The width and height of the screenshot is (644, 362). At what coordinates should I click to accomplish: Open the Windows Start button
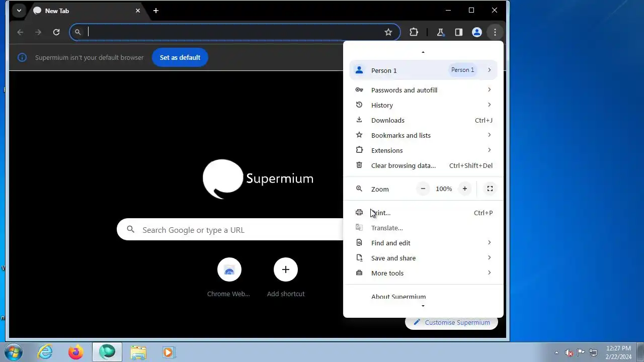pos(14,352)
